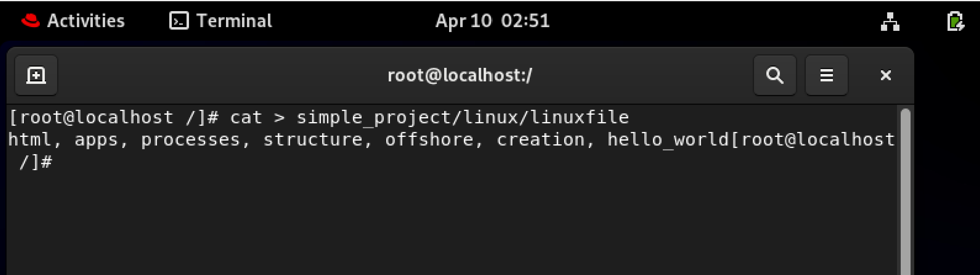This screenshot has height=275, width=980.
Task: Close the terminal window
Action: [885, 75]
